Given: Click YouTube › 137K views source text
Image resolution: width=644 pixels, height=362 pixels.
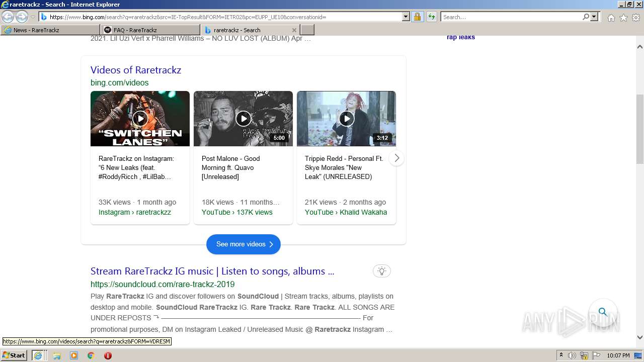Looking at the screenshot, I should pyautogui.click(x=237, y=212).
